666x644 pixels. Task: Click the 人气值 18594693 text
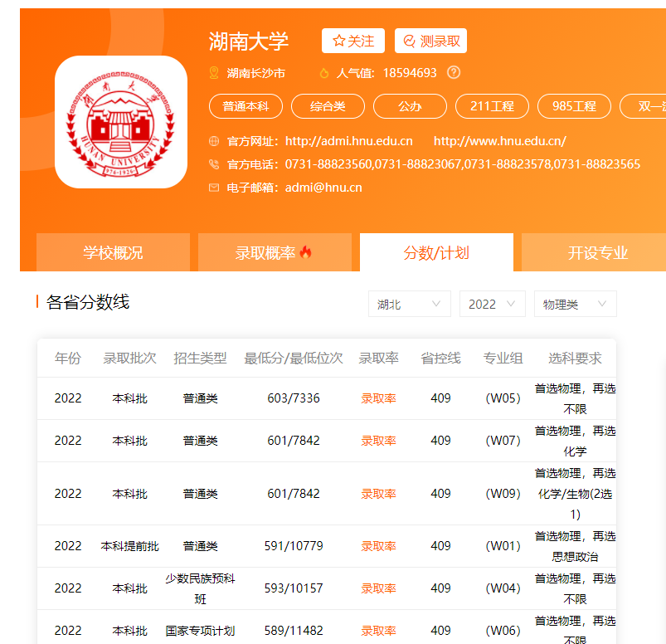(386, 73)
